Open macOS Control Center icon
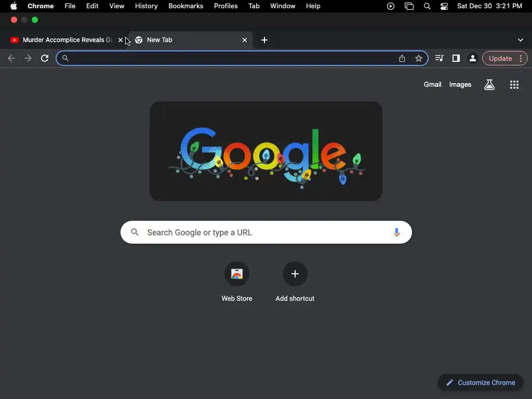 [444, 6]
